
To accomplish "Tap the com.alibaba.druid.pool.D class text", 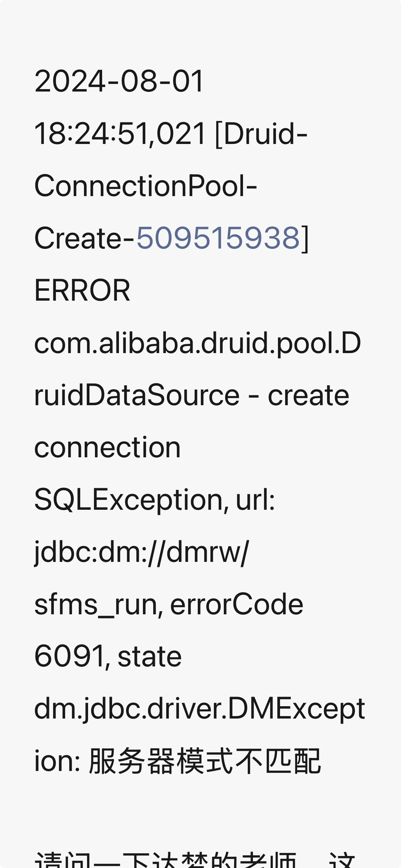I will [197, 343].
